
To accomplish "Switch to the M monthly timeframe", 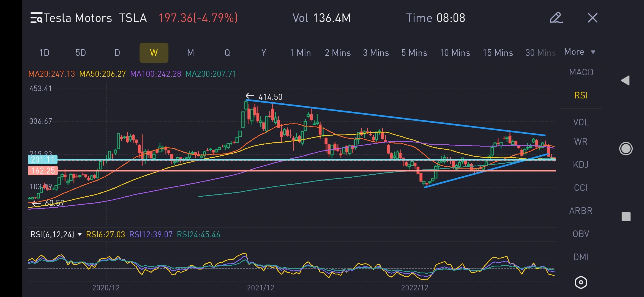I will click(190, 53).
